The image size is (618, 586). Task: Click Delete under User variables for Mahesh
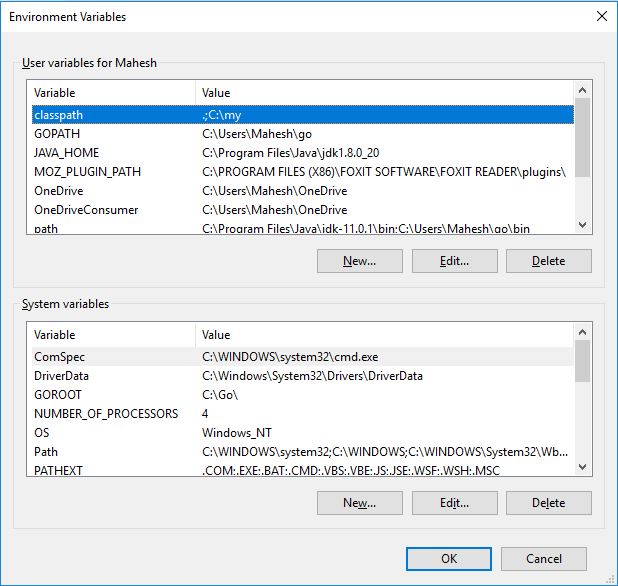(549, 261)
